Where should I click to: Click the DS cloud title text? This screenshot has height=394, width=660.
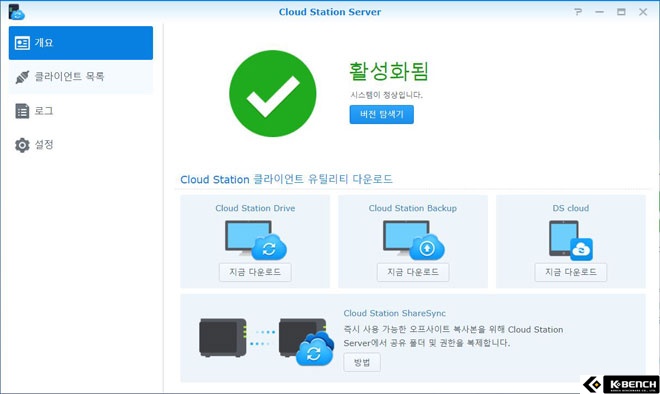[571, 208]
